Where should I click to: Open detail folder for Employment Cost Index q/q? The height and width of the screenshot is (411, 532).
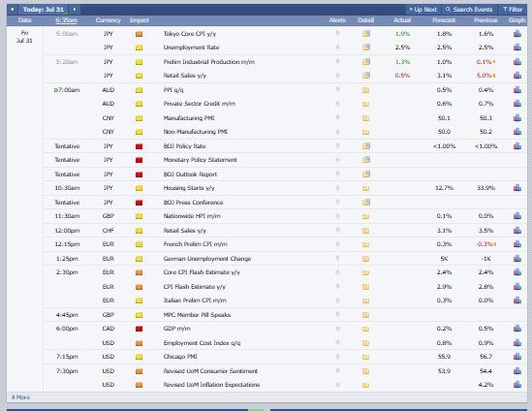365,343
